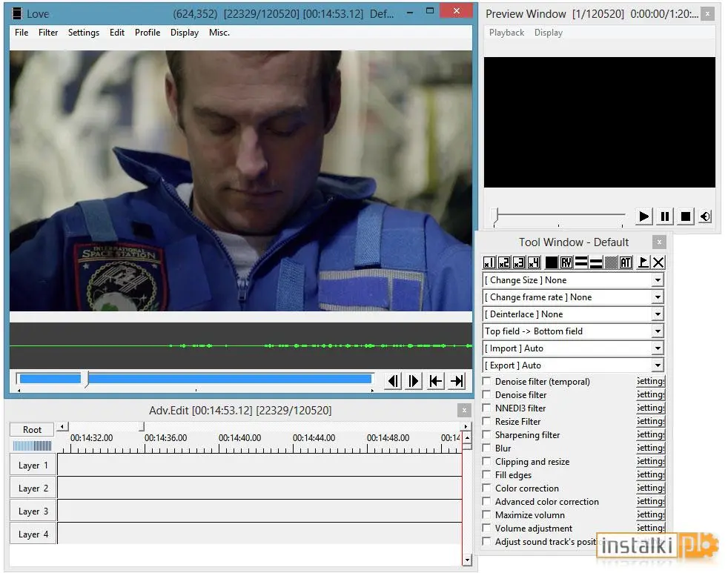Stop playback in Preview Window
The width and height of the screenshot is (728, 573).
(x=685, y=217)
